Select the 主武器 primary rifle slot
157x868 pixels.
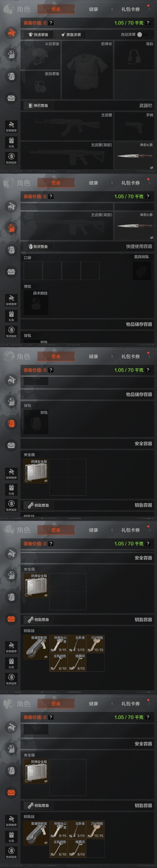point(67,126)
